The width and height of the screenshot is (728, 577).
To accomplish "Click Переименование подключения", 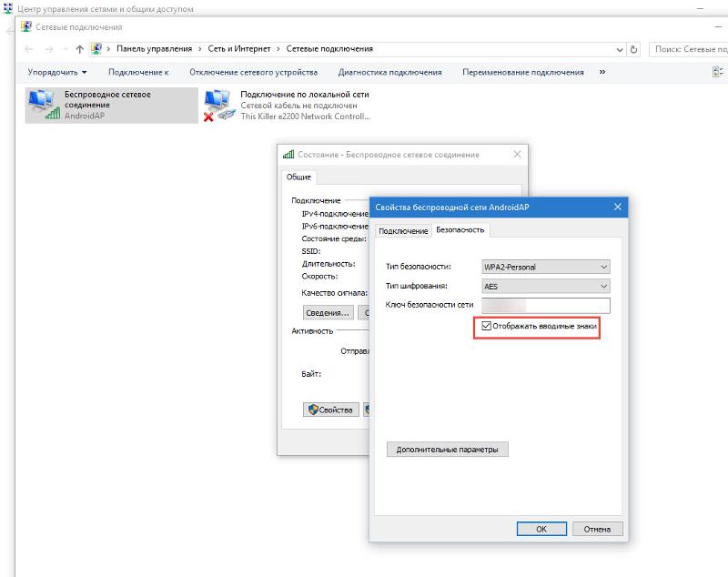I will (x=522, y=73).
